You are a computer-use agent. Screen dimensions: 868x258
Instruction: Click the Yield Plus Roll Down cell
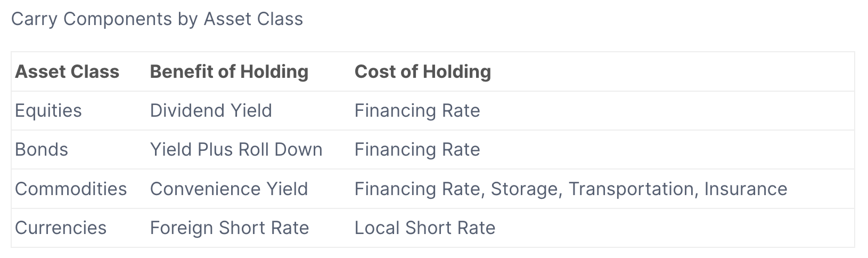coord(236,150)
